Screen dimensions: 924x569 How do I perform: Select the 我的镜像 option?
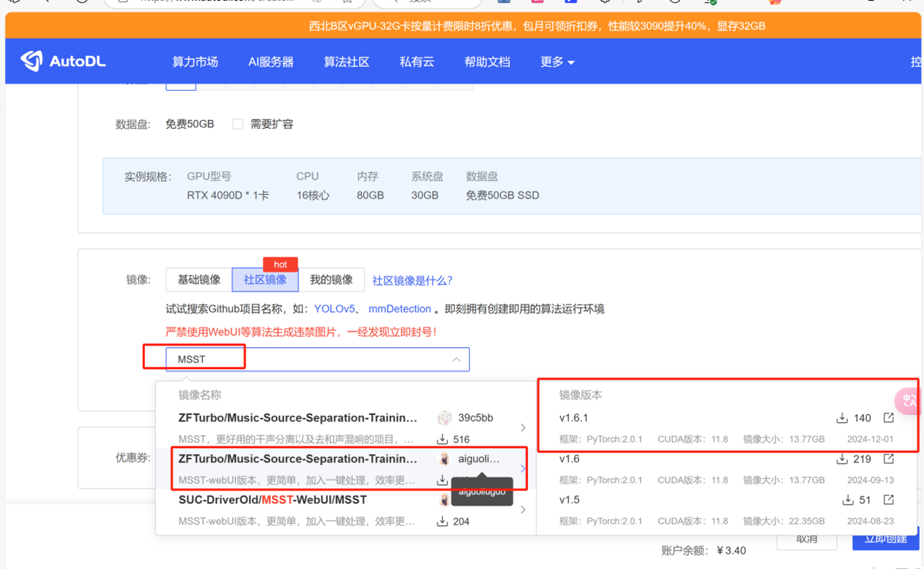pyautogui.click(x=331, y=280)
